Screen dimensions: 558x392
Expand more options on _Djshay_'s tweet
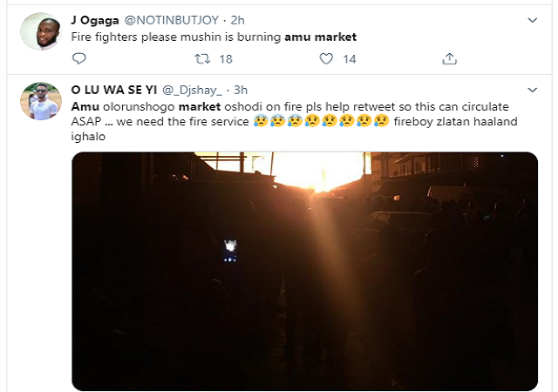point(533,88)
